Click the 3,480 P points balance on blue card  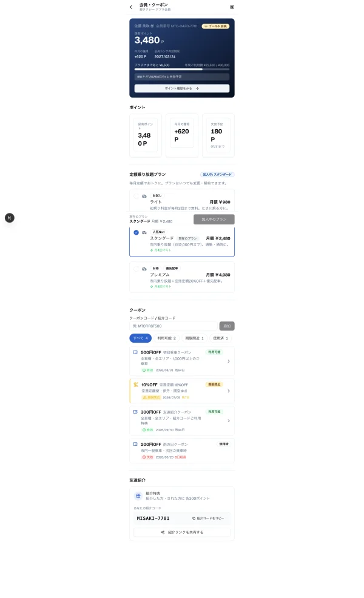click(149, 40)
